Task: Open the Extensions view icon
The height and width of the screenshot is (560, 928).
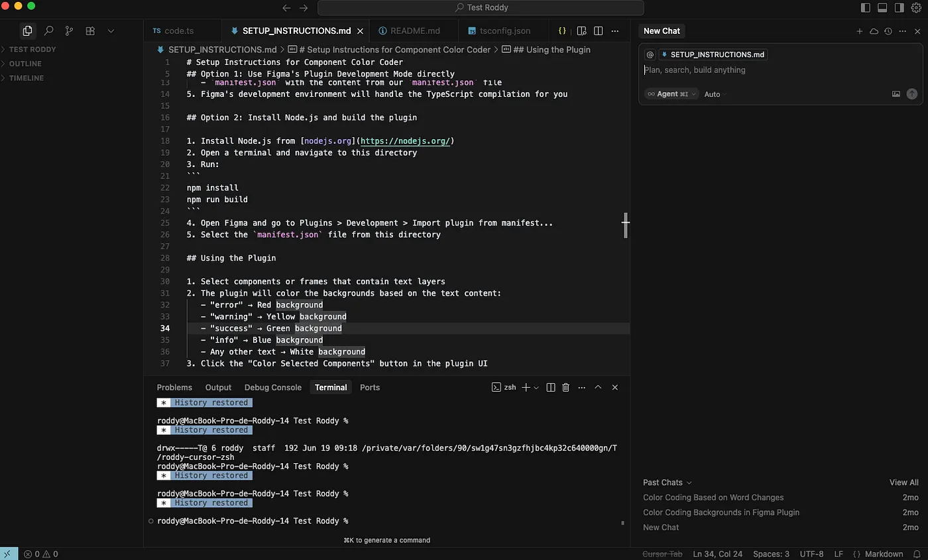Action: (x=90, y=30)
